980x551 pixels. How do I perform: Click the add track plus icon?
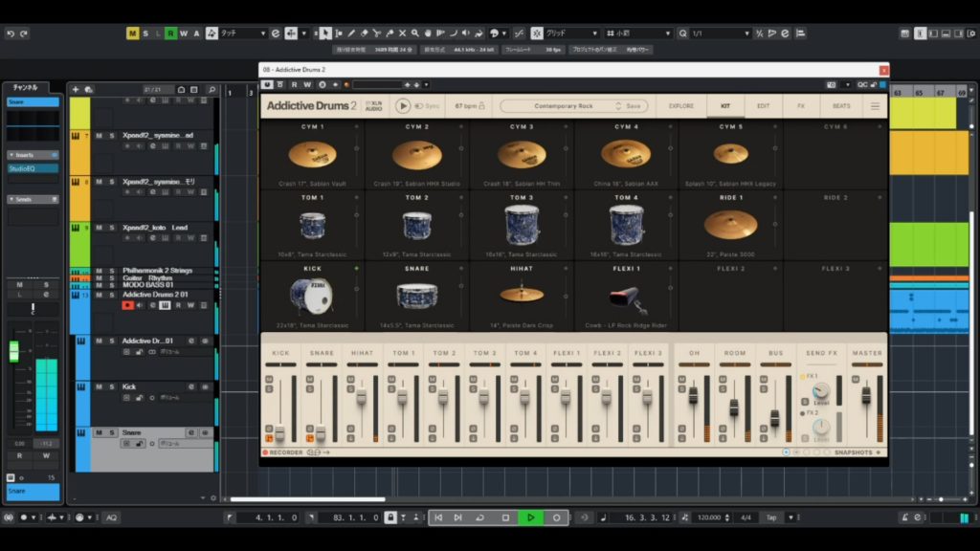pyautogui.click(x=76, y=90)
